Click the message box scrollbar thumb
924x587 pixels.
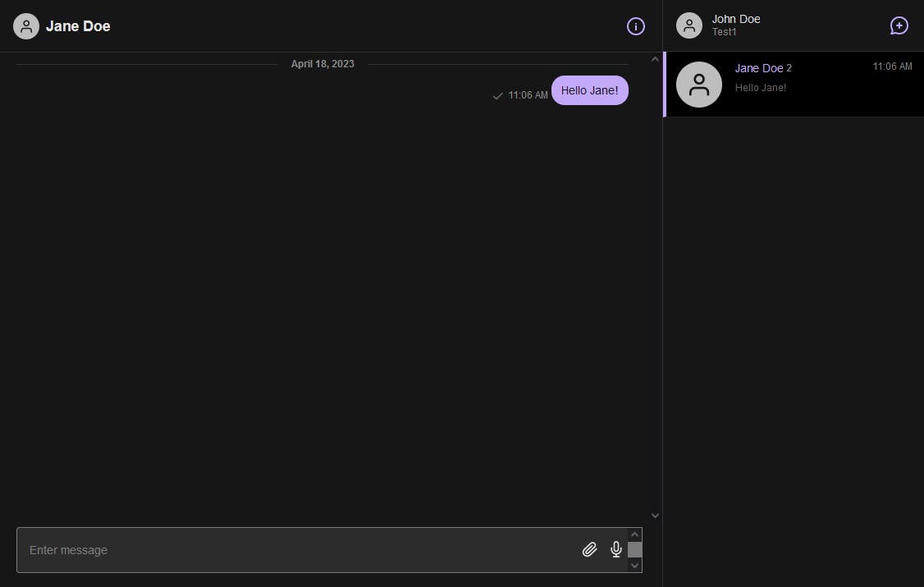(x=634, y=549)
